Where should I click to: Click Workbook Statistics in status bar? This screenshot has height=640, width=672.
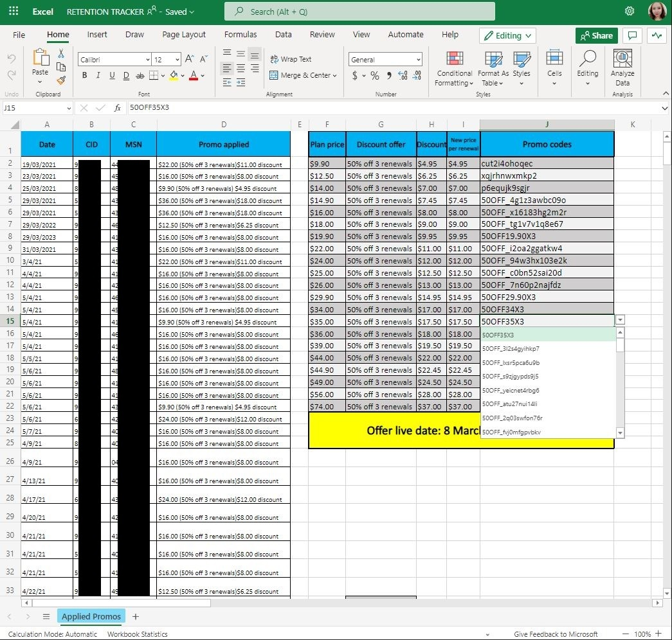click(137, 634)
